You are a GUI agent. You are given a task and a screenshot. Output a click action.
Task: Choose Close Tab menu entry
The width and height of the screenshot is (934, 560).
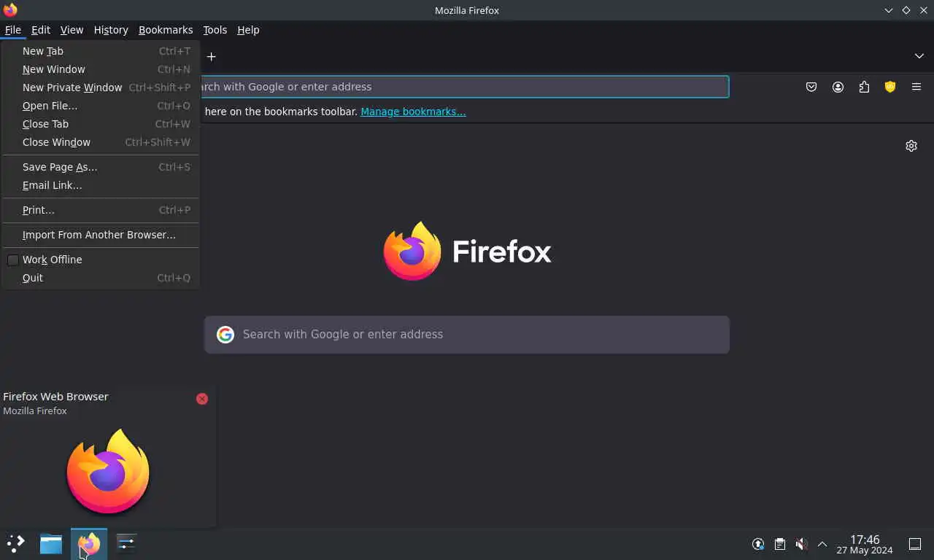pos(101,124)
